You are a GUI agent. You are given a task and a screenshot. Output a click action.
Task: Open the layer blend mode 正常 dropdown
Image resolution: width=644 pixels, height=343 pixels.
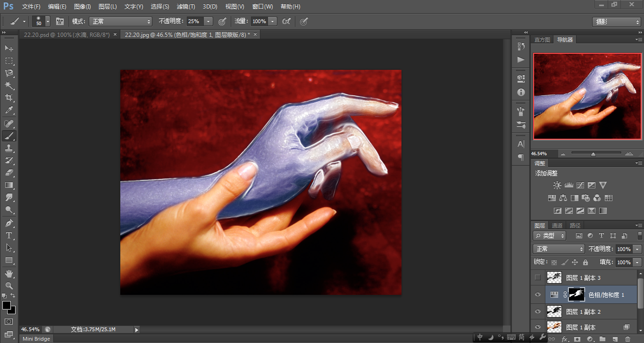click(x=559, y=249)
